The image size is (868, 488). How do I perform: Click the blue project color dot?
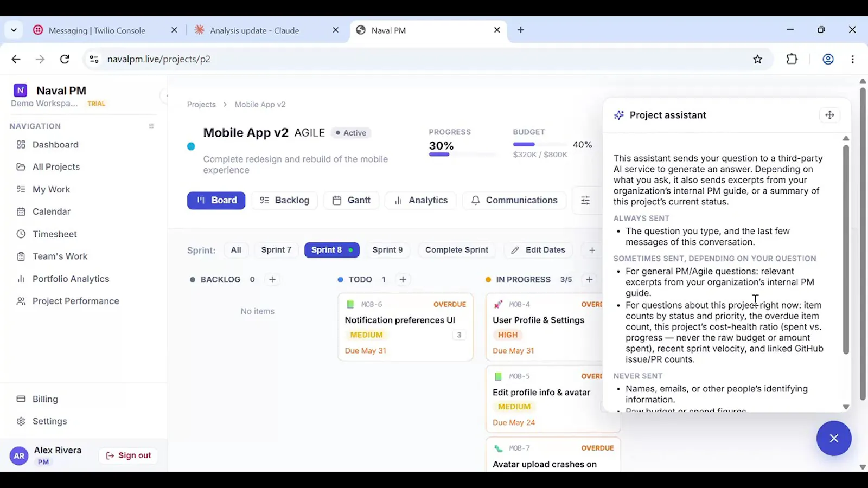(191, 146)
